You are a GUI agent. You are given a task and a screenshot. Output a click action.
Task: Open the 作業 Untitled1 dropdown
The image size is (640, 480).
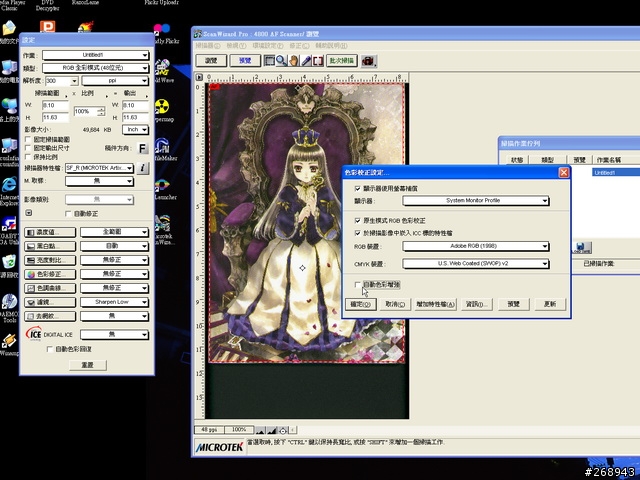[x=96, y=55]
